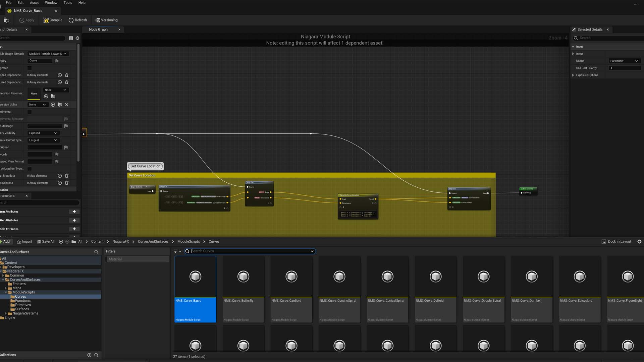644x362 pixels.
Task: Click the Compile toolbar icon
Action: [46, 20]
